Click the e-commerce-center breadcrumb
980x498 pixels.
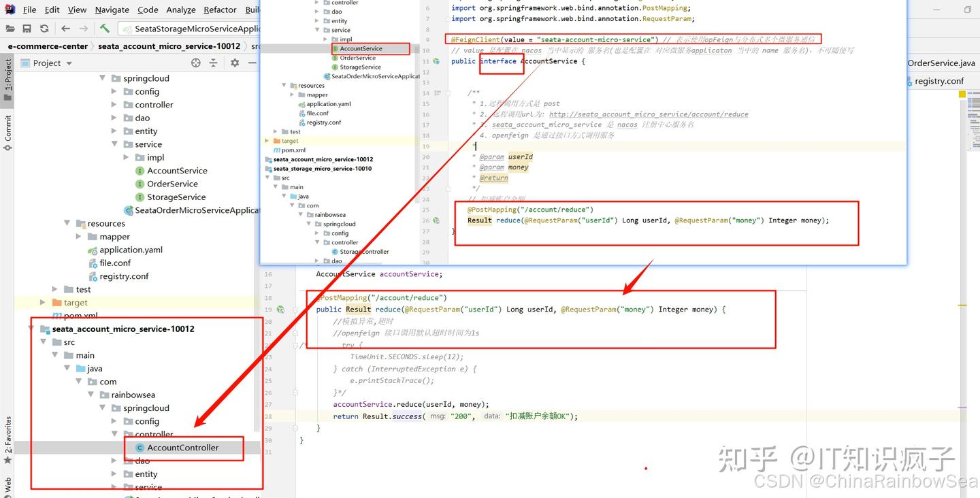[x=48, y=46]
